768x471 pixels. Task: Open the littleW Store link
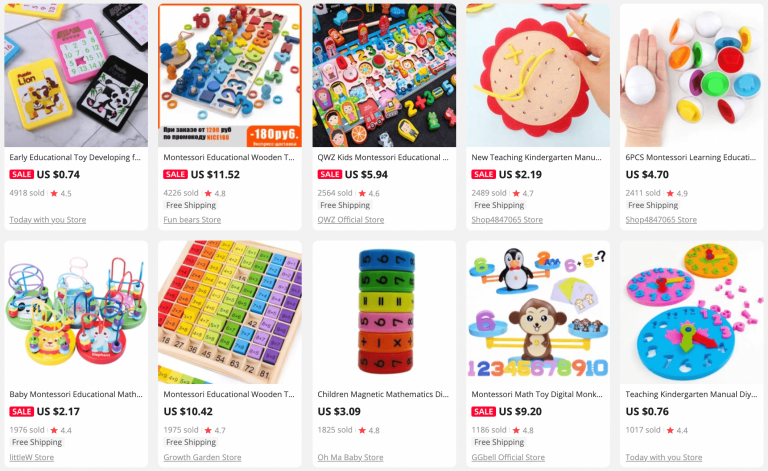coord(31,457)
